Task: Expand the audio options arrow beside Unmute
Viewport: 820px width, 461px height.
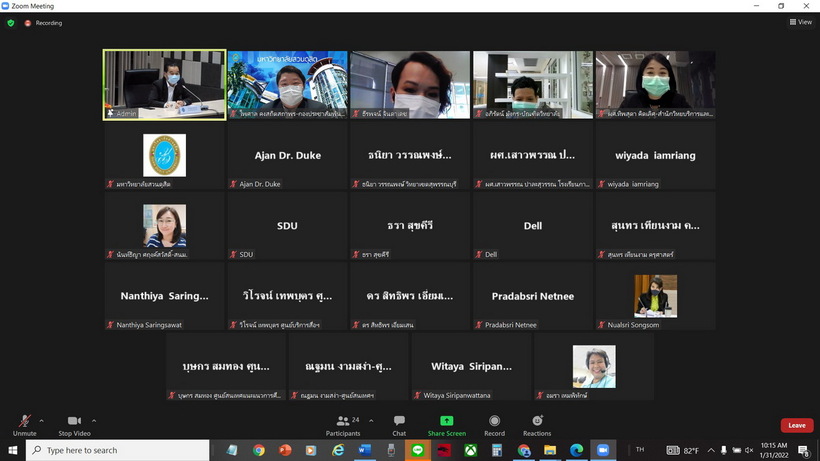Action: pos(41,421)
